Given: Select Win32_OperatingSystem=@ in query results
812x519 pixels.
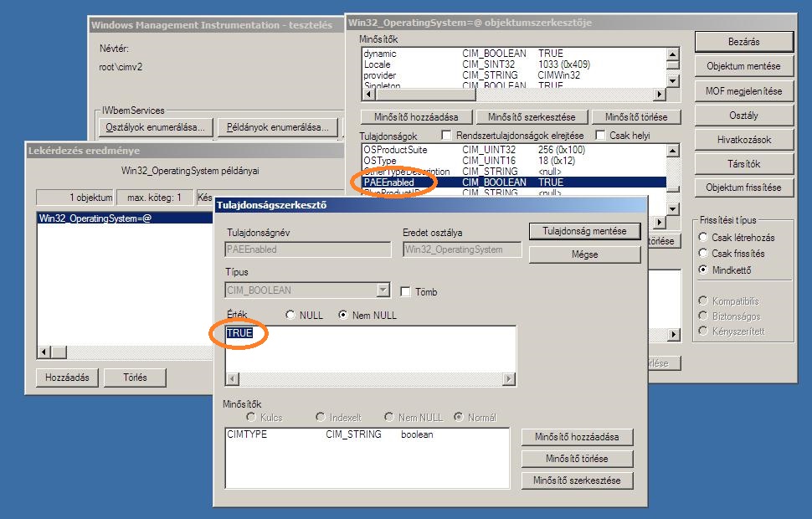Looking at the screenshot, I should (125, 218).
